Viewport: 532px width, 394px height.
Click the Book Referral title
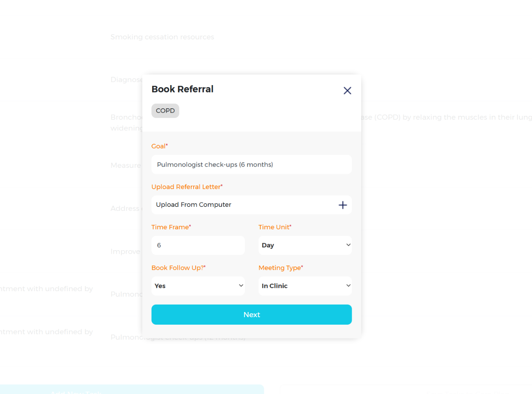coord(182,89)
